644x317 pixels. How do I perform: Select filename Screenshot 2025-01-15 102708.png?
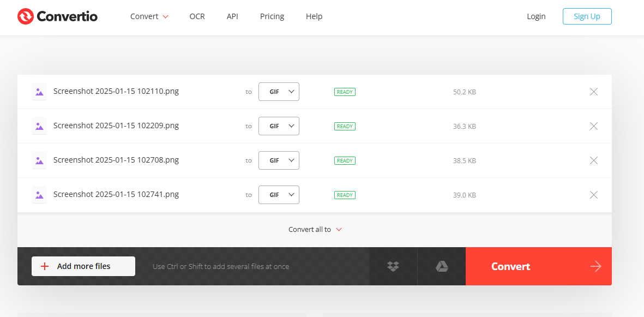pos(116,160)
